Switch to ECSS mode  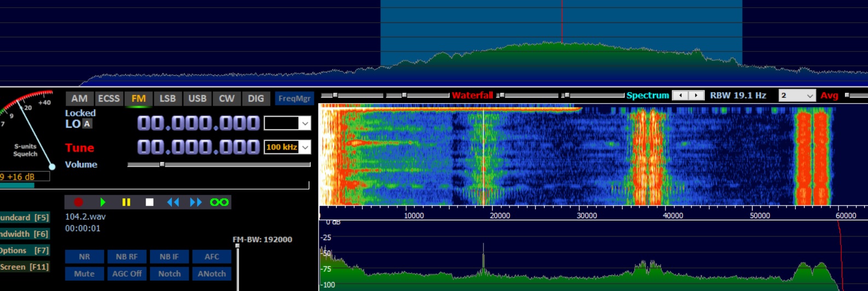pos(108,99)
